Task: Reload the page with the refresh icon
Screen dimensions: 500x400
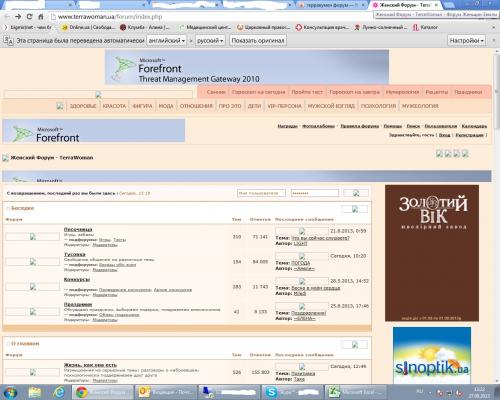Action: [x=29, y=16]
